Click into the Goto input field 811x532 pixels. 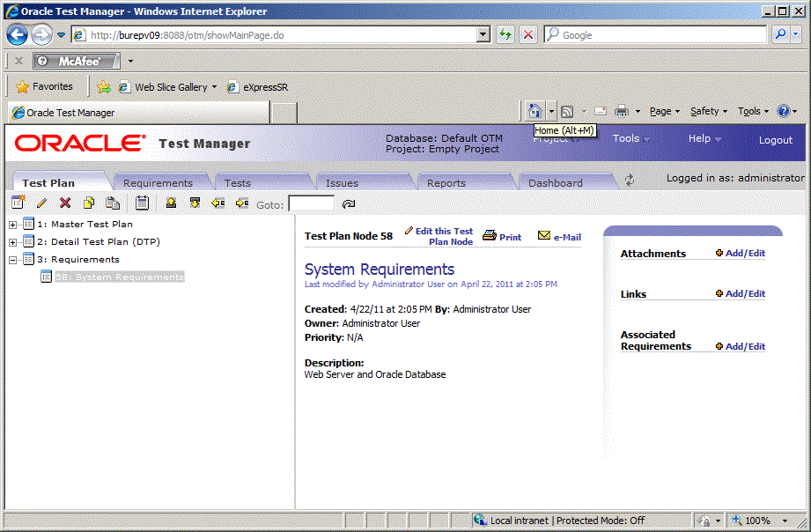[x=312, y=203]
